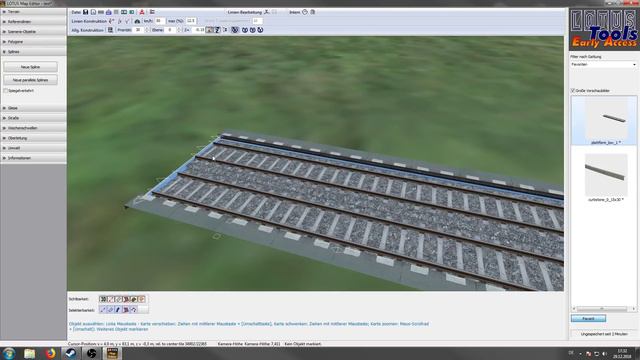
Task: Expand the Informationen panel
Action: tap(33, 158)
